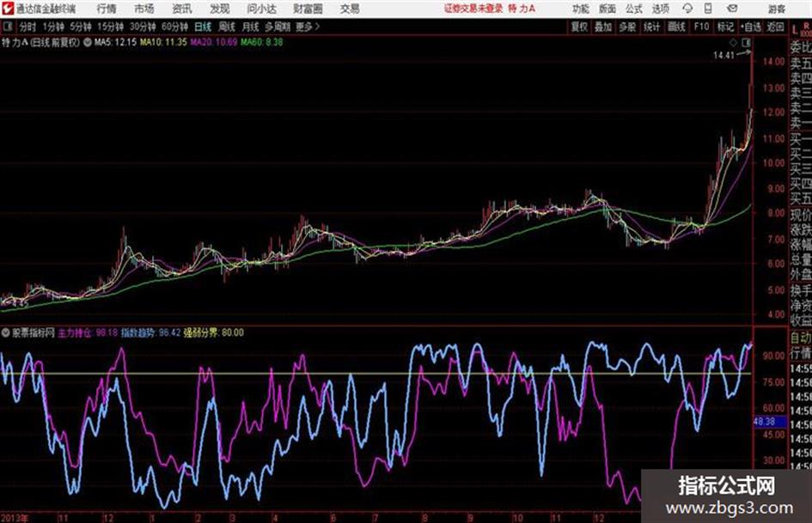Viewport: 812px width, 523px height.
Task: Click the panel layout icon before 分时
Action: [x=8, y=27]
